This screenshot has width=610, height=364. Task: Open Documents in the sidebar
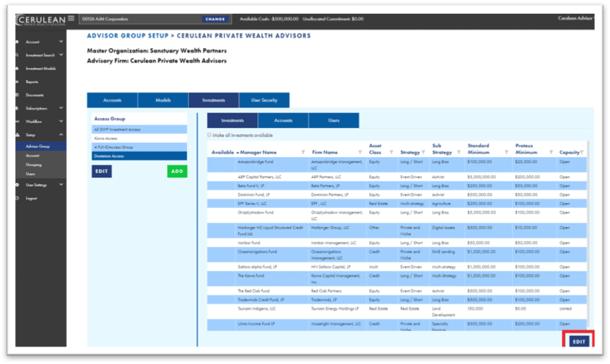click(34, 95)
